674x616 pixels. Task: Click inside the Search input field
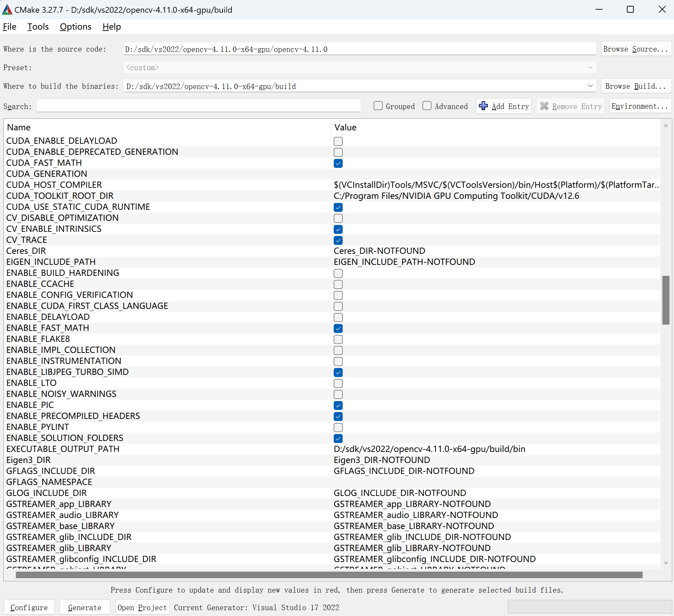click(x=198, y=106)
